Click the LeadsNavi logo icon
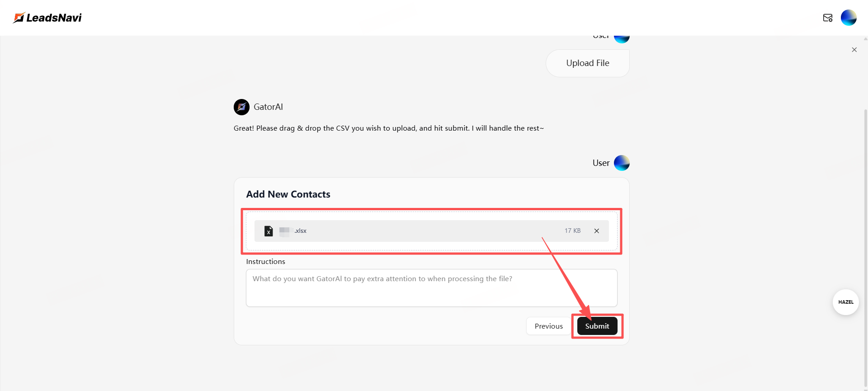The height and width of the screenshot is (391, 868). click(x=19, y=18)
